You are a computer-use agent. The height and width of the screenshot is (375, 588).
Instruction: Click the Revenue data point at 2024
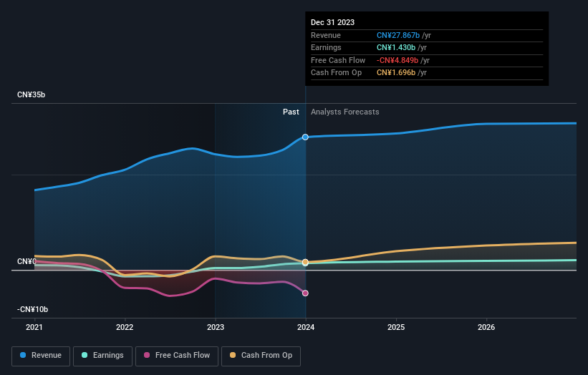[305, 137]
